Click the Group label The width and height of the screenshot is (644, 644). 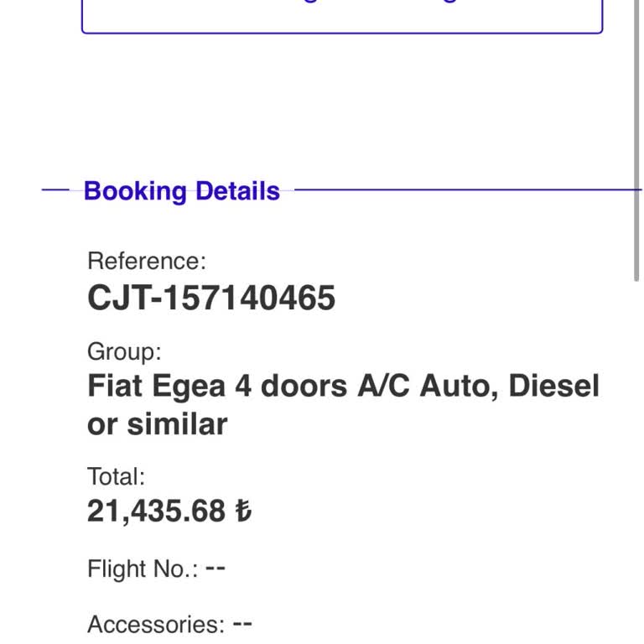tap(124, 351)
